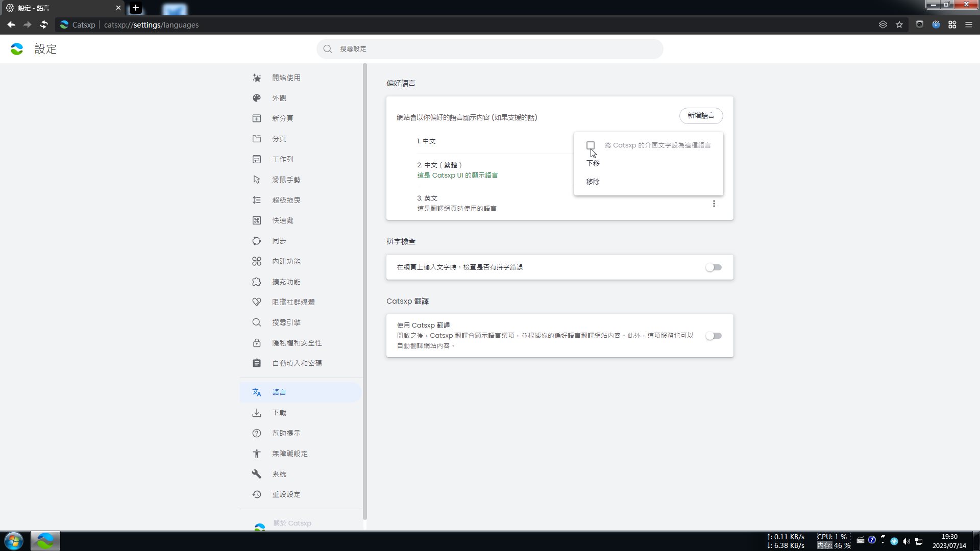Click the keyboard tray icon
The image size is (980, 551).
[860, 540]
